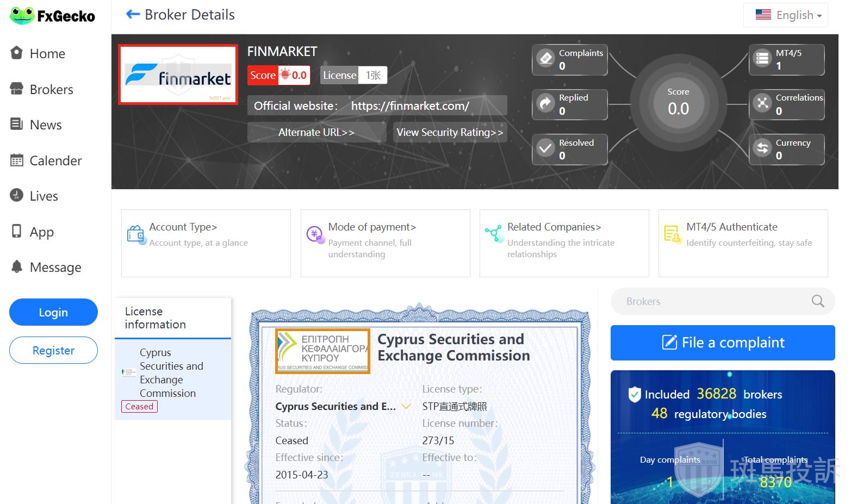Click the Correlations network icon
The width and height of the screenshot is (851, 504).
click(762, 103)
